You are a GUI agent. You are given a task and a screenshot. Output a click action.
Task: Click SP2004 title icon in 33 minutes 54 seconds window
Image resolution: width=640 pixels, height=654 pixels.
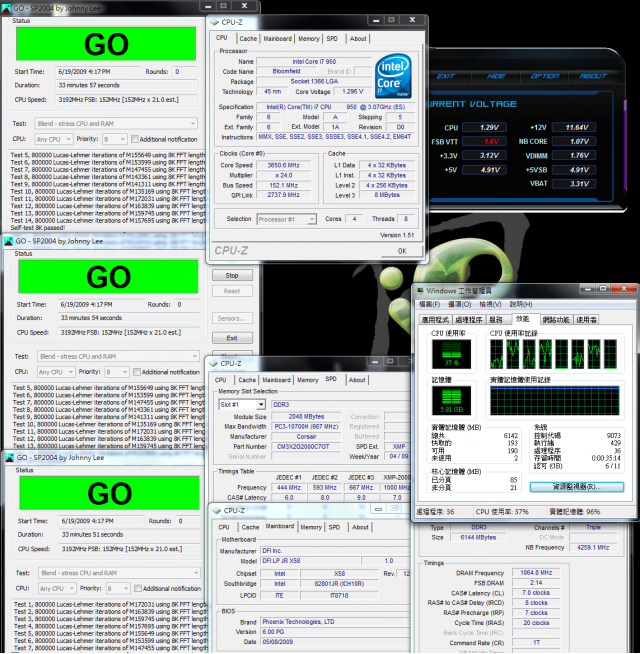click(x=8, y=241)
